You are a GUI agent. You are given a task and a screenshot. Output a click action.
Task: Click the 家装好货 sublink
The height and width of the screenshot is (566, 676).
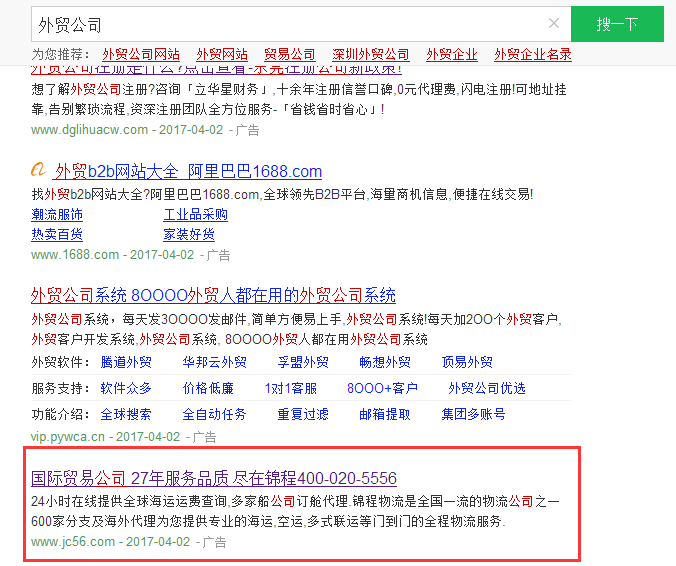pyautogui.click(x=189, y=234)
